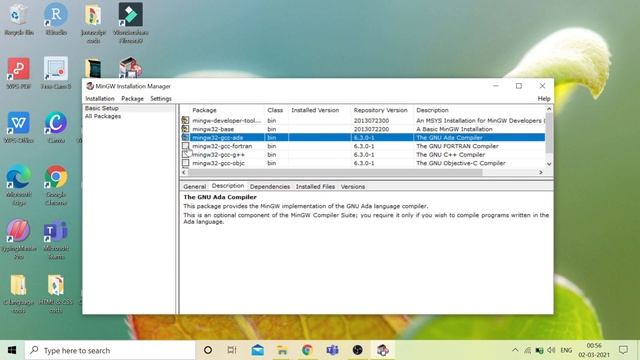
Task: Open Task View on the taskbar
Action: pos(232,350)
